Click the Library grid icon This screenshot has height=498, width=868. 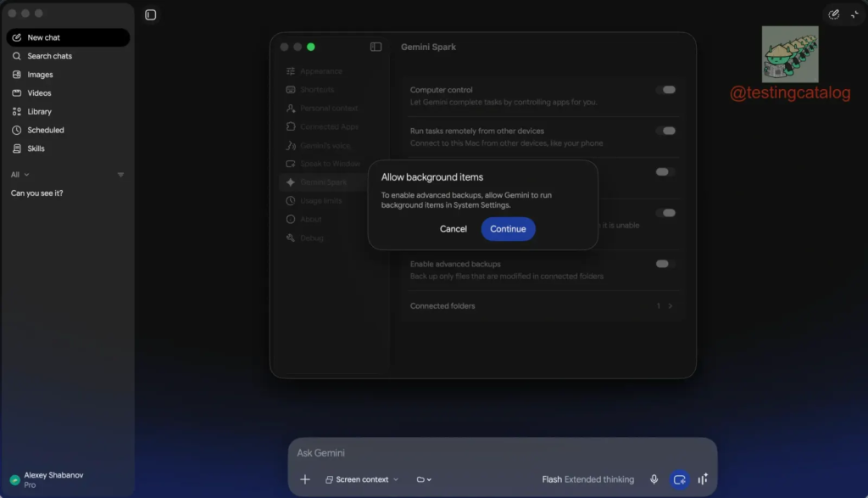coord(17,111)
